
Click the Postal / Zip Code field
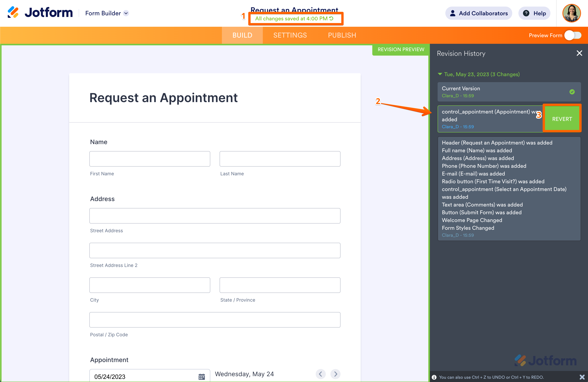(215, 320)
